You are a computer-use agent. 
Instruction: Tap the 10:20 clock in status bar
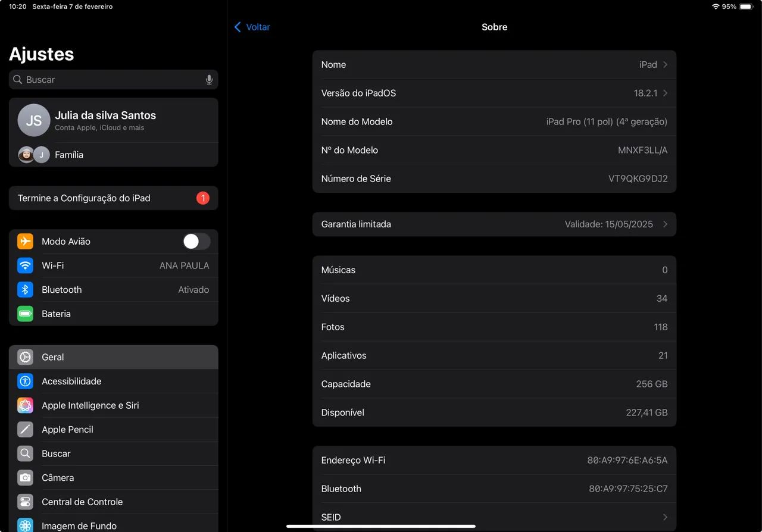click(17, 7)
